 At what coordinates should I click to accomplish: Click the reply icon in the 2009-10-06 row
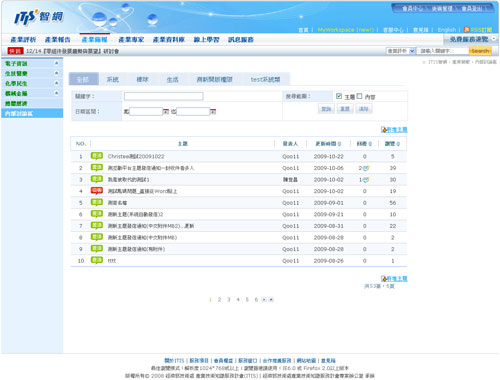366,168
